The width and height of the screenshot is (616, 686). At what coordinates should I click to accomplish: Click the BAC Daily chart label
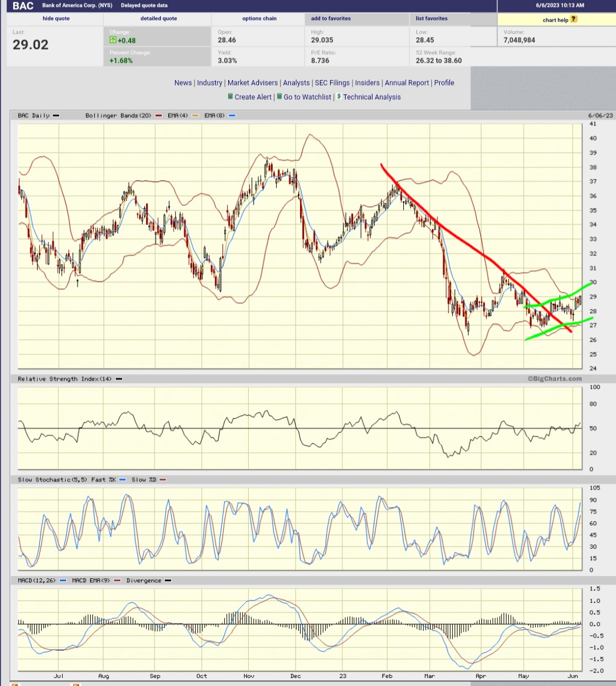(34, 116)
